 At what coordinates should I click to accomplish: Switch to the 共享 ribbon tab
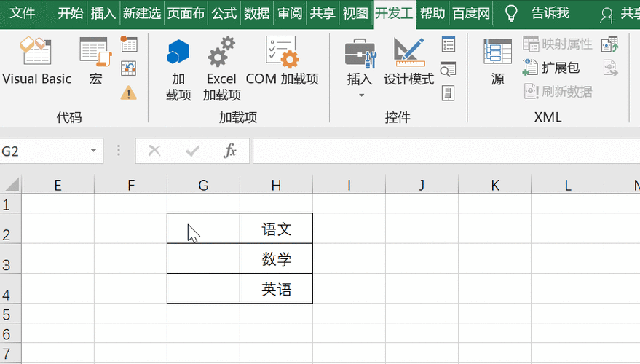pos(323,13)
